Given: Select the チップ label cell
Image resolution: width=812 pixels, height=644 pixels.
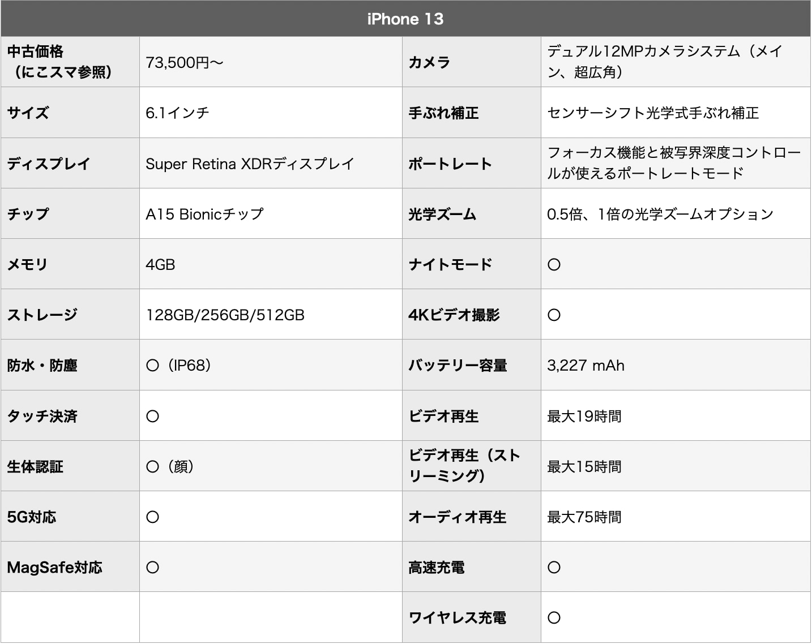Looking at the screenshot, I should 70,214.
